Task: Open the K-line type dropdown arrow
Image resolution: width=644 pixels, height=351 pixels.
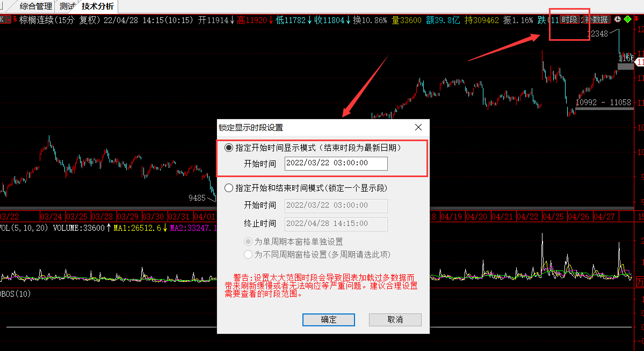Action: [x=9, y=20]
